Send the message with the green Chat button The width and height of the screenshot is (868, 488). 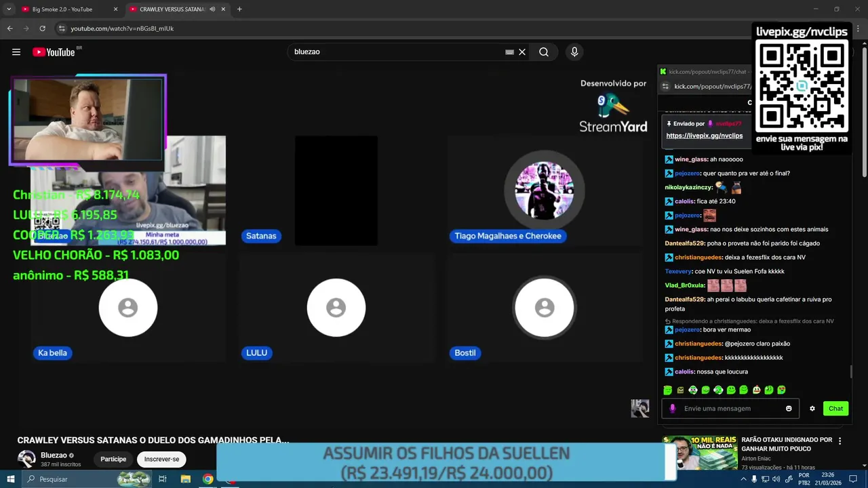pyautogui.click(x=835, y=409)
